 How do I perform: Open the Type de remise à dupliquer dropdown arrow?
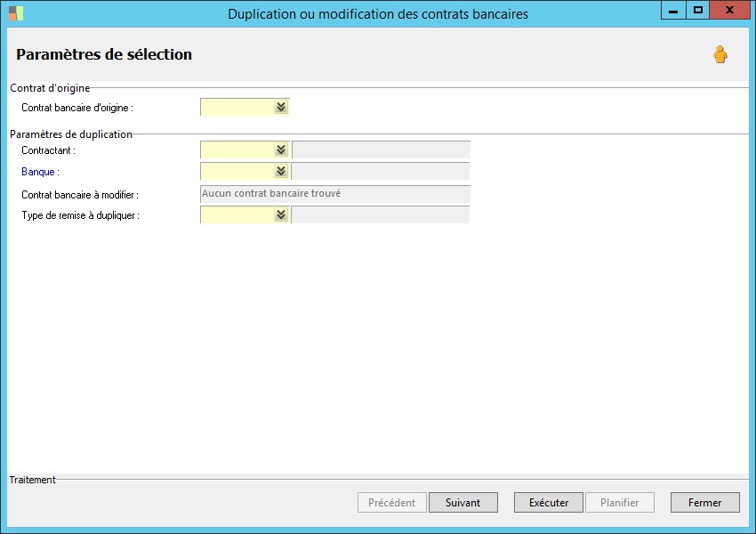281,214
